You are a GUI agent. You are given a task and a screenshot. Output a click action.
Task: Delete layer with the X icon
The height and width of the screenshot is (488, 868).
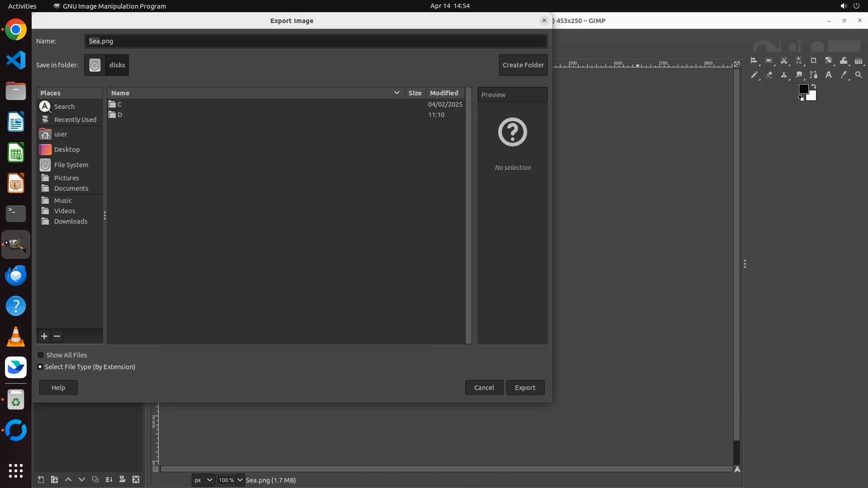click(136, 480)
